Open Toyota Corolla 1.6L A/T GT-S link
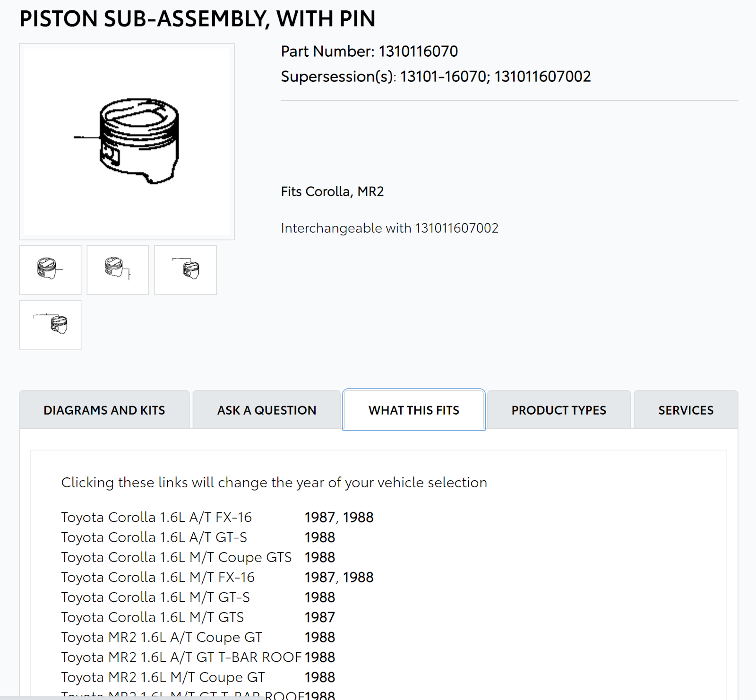Screen dimensions: 756x700 point(154,537)
